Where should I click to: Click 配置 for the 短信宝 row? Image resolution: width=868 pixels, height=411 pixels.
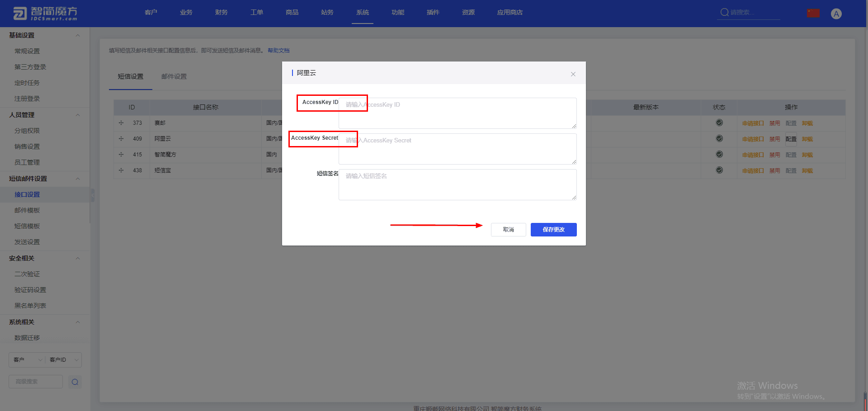[791, 171]
